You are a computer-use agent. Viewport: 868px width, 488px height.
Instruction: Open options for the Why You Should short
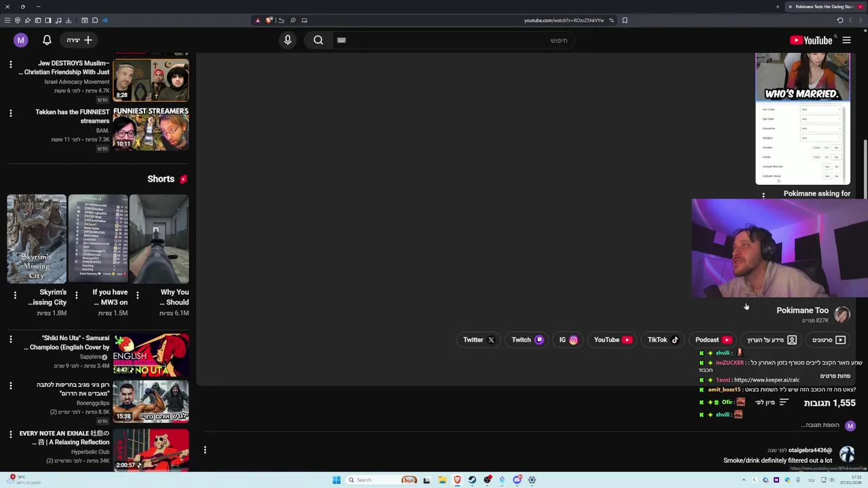[x=137, y=295]
